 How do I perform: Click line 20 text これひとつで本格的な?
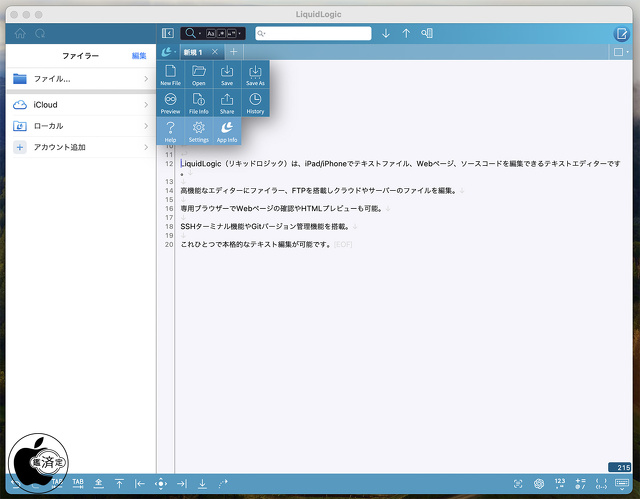click(215, 244)
